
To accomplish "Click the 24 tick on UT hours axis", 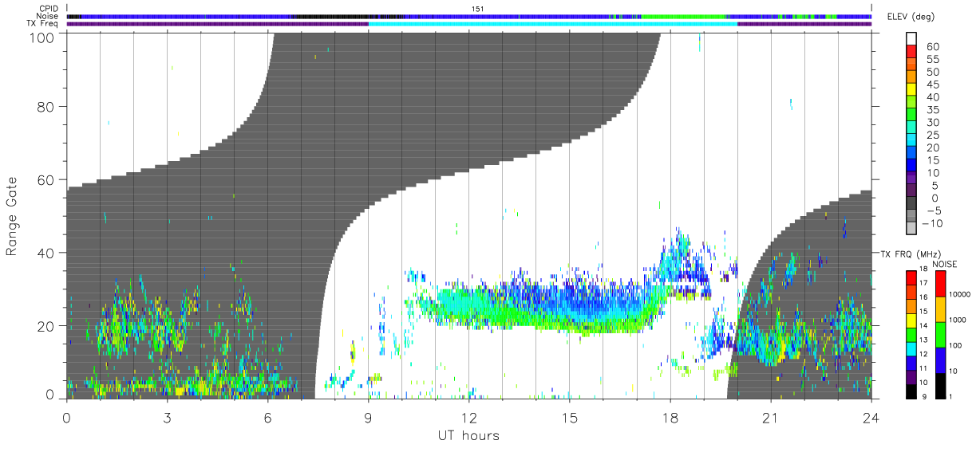I will pos(871,418).
